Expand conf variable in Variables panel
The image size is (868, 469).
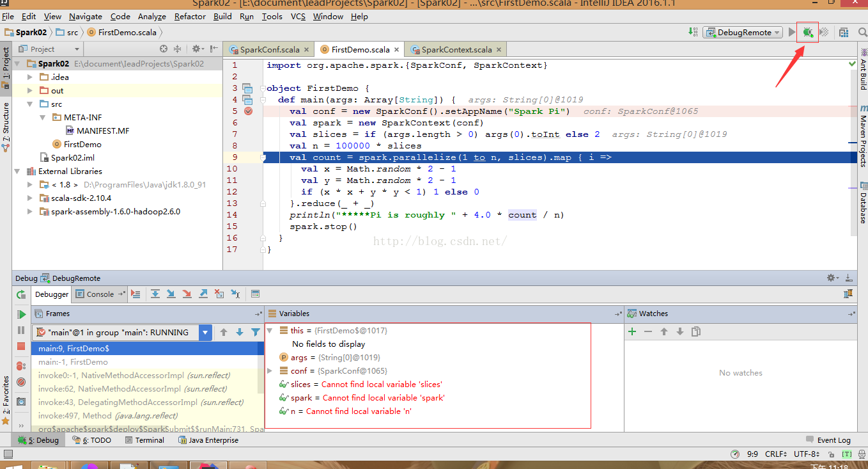pyautogui.click(x=270, y=370)
